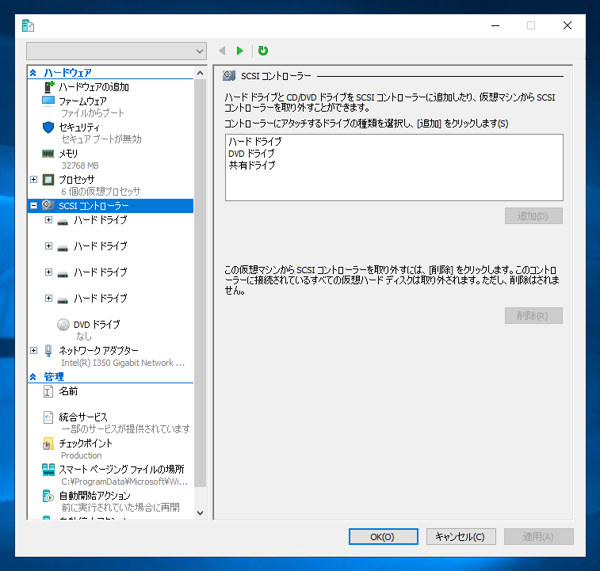The width and height of the screenshot is (600, 571).
Task: Select the third ハード ドライブ disk icon
Action: click(x=63, y=274)
